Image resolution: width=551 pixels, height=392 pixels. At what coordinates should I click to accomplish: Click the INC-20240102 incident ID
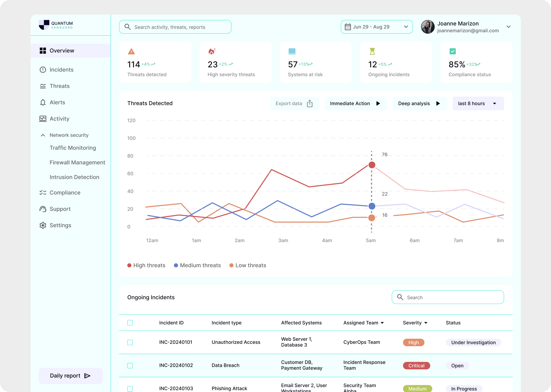(x=176, y=365)
